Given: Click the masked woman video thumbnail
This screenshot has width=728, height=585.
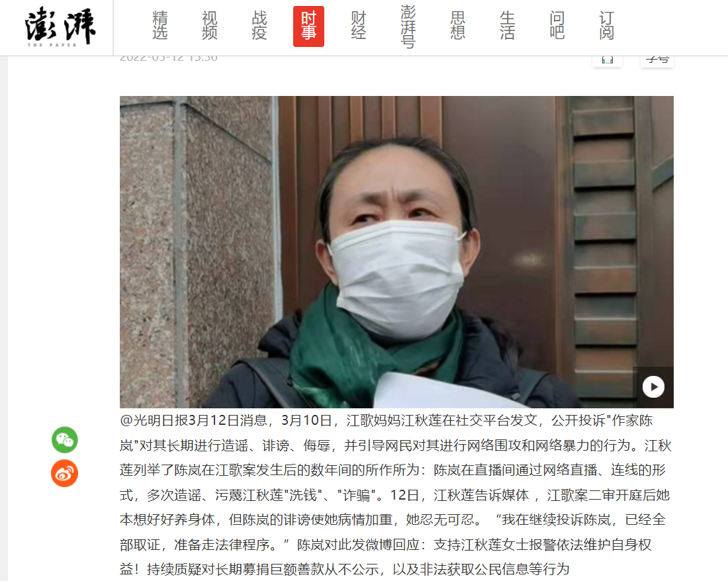Looking at the screenshot, I should [396, 252].
